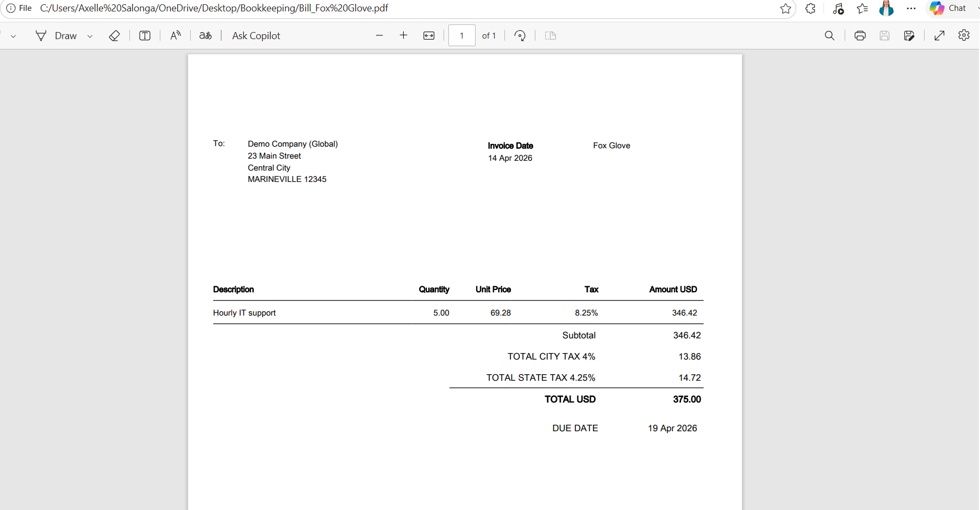Viewport: 980px width, 510px height.
Task: Open the Translate tool
Action: pos(205,36)
